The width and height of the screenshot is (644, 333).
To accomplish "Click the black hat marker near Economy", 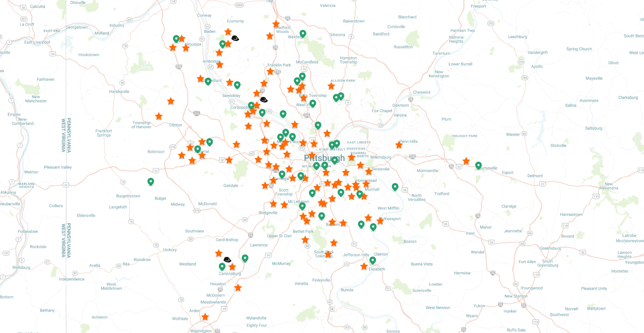I will [x=235, y=38].
